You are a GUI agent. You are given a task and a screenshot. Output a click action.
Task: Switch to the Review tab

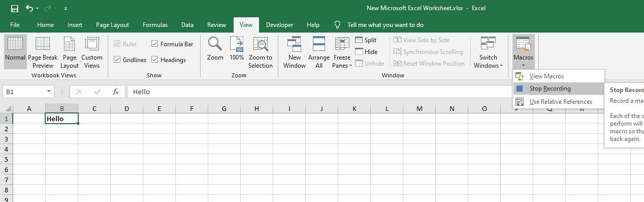[x=216, y=24]
